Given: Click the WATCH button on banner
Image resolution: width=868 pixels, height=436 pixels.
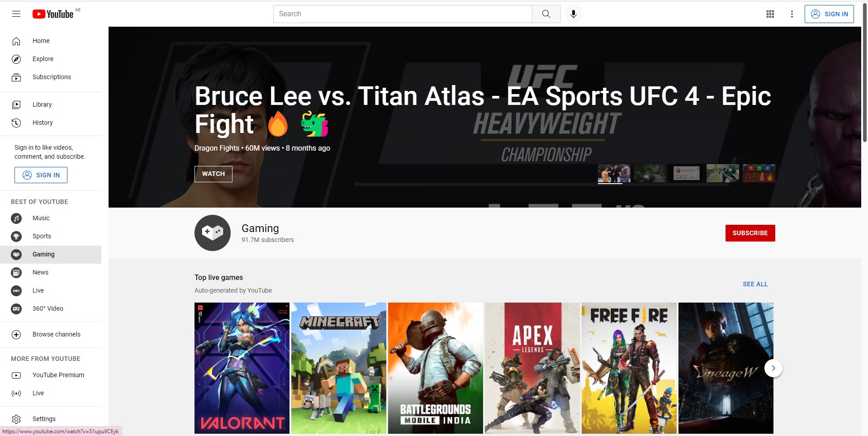Looking at the screenshot, I should pos(213,174).
